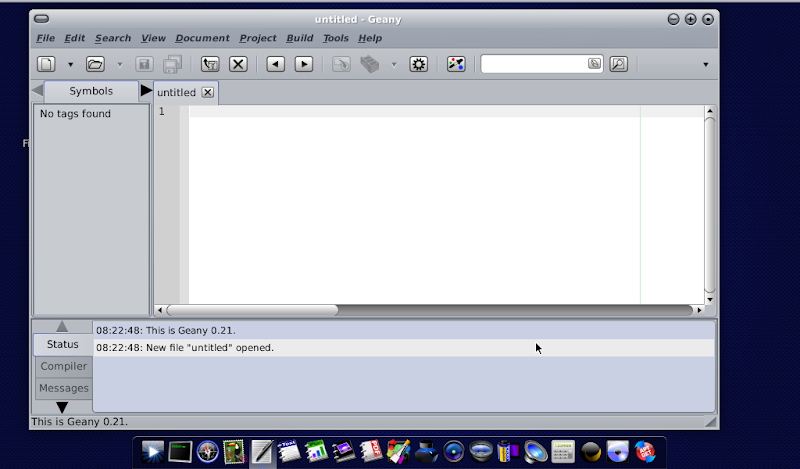Clear the toolbar search field icon
The image size is (800, 469).
594,64
